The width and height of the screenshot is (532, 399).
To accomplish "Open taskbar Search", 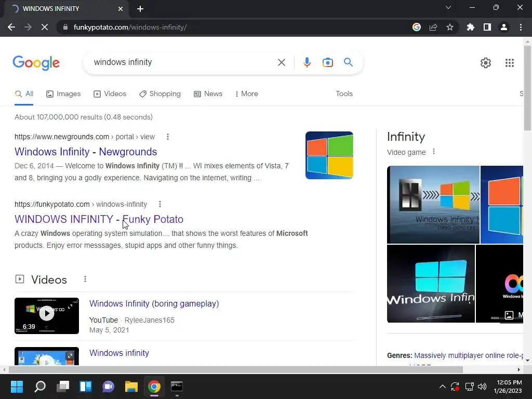I will tap(39, 387).
